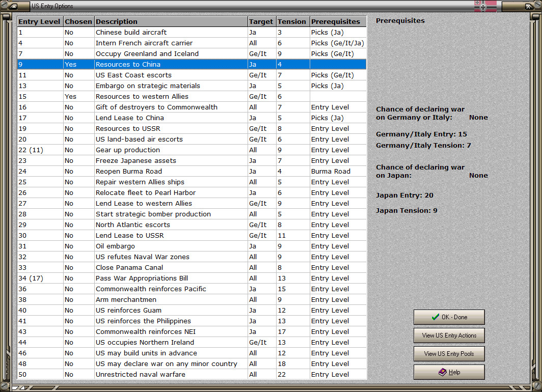Select US may declare war on minor country
The width and height of the screenshot is (542, 392).
192,365
